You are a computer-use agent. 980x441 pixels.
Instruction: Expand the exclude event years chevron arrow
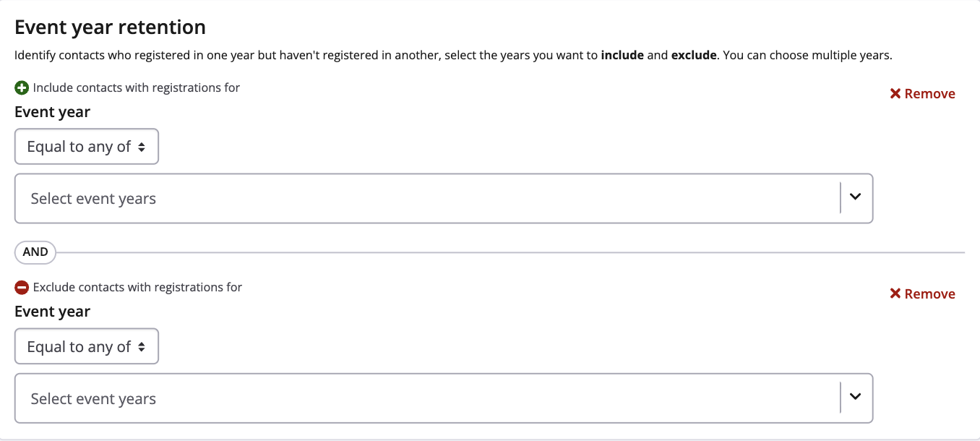[x=856, y=398]
